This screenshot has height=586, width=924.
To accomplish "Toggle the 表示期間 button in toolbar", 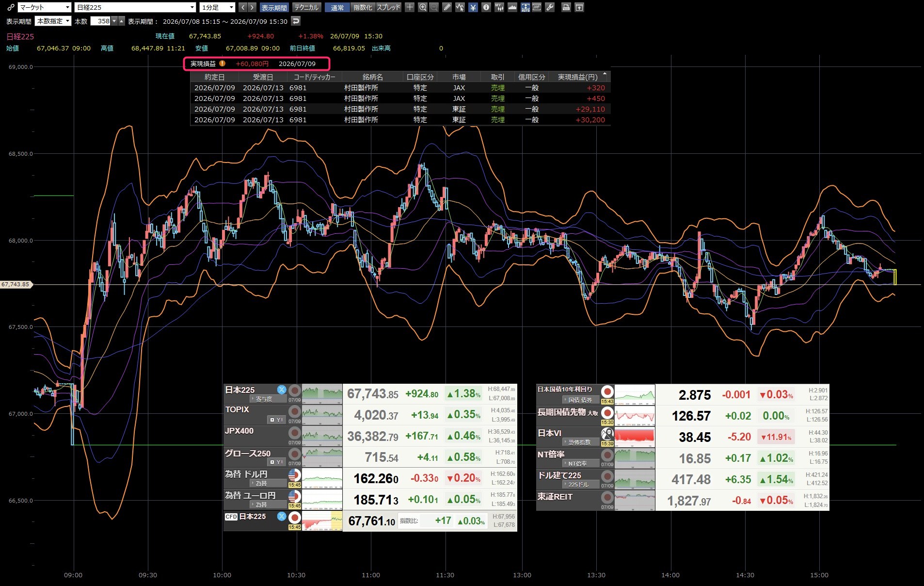I will pyautogui.click(x=274, y=7).
